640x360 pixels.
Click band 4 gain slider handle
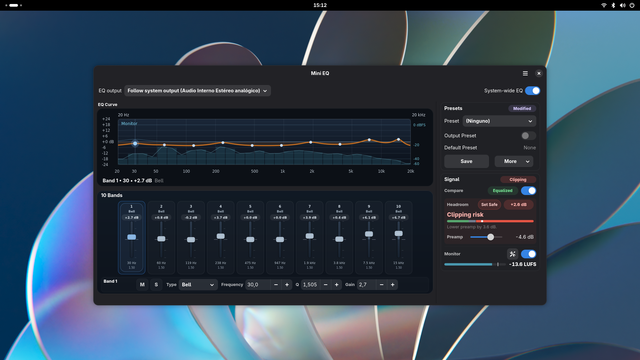pos(220,236)
